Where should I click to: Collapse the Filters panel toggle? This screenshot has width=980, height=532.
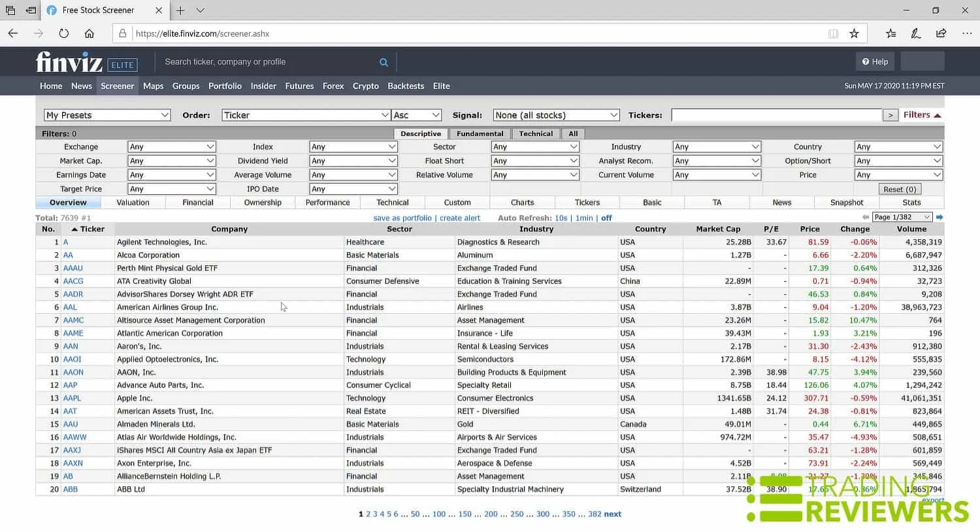[922, 115]
